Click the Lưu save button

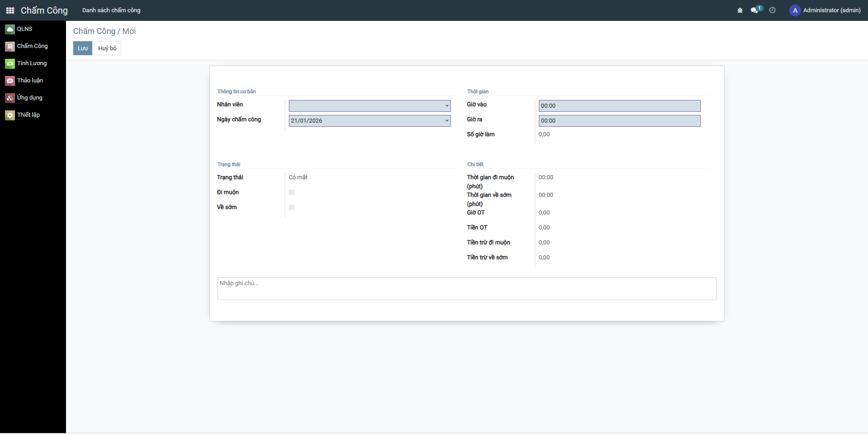(83, 48)
